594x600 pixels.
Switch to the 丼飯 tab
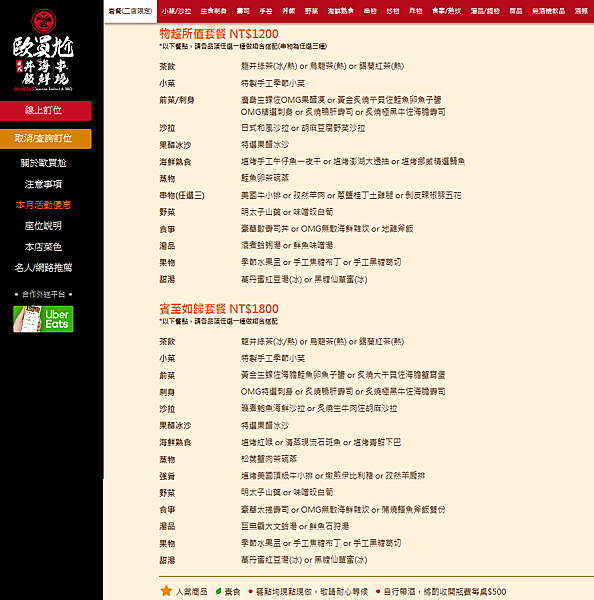point(289,11)
